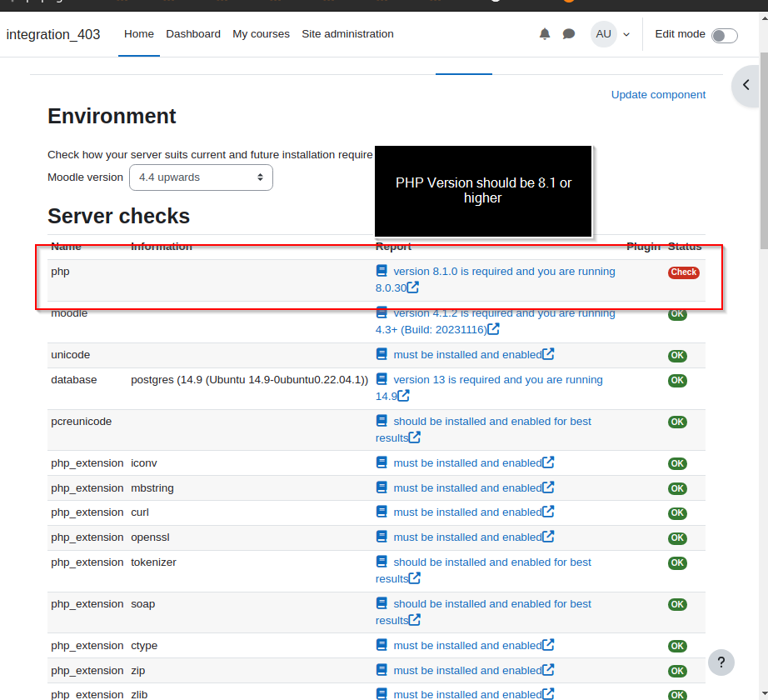Click the curl row book icon
The height and width of the screenshot is (700, 768).
pyautogui.click(x=382, y=512)
